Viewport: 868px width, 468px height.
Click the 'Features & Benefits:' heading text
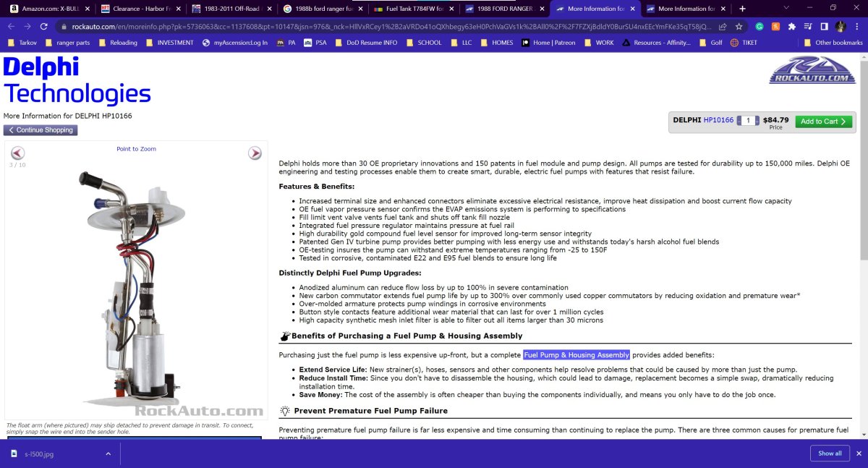pyautogui.click(x=317, y=187)
